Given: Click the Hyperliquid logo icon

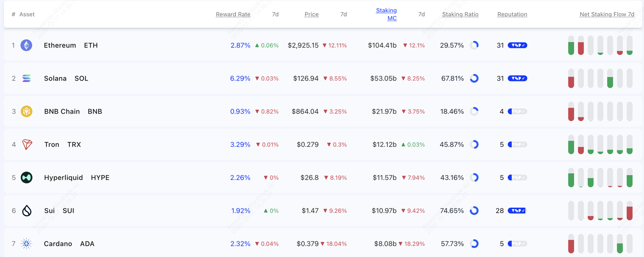Looking at the screenshot, I should pyautogui.click(x=26, y=178).
